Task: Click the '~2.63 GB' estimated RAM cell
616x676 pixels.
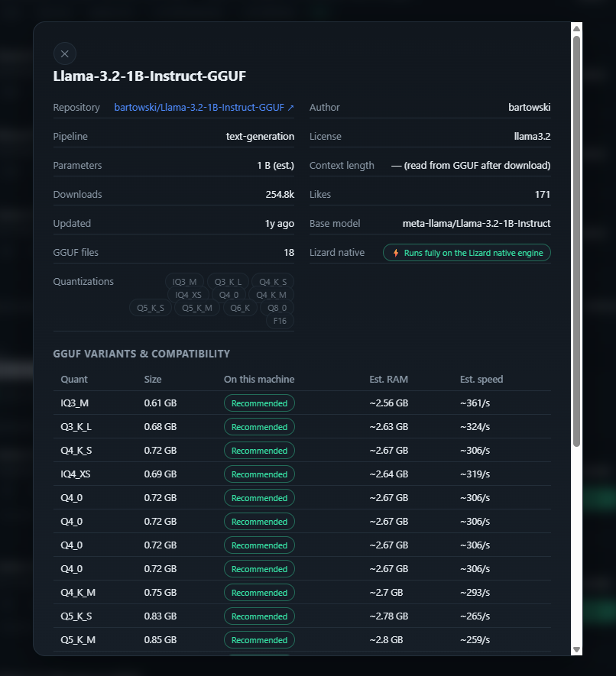Action: (389, 427)
